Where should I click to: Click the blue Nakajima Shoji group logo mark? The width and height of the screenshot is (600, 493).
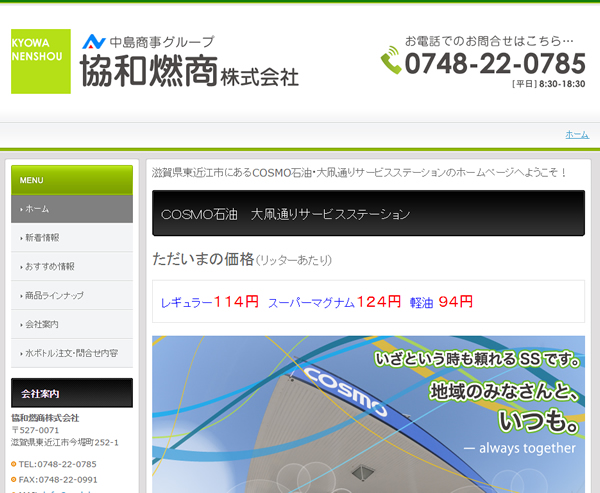[94, 41]
